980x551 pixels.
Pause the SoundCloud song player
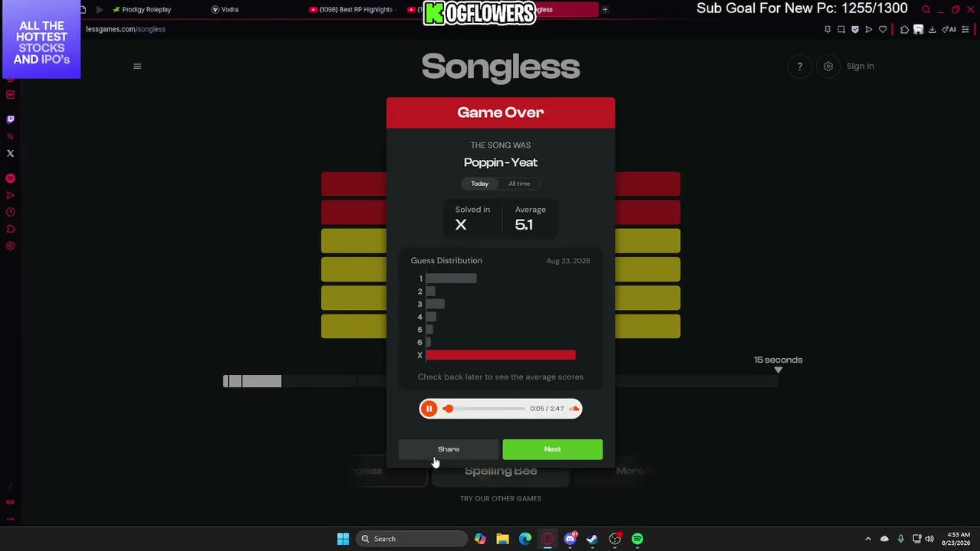pos(429,409)
